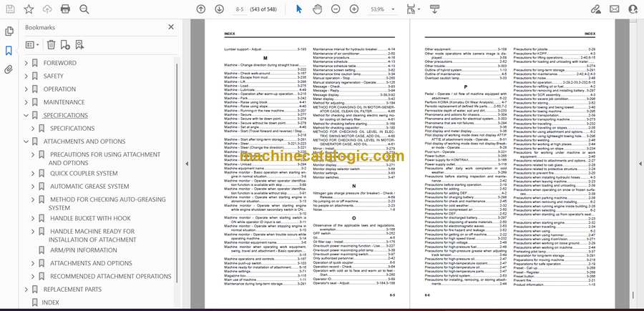Open HANDLE BUCKET WITH HOOK bookmark
Image resolution: width=644 pixels, height=311 pixels.
(x=90, y=218)
